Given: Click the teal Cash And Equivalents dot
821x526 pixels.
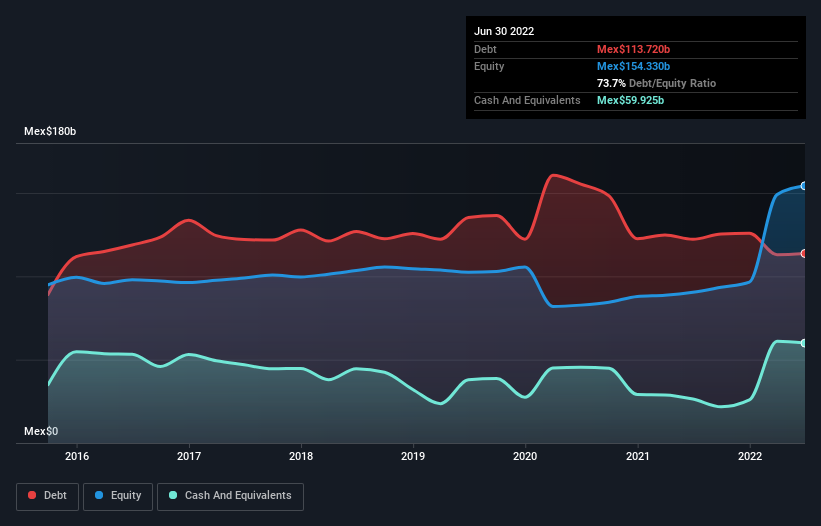Looking at the screenshot, I should click(173, 495).
